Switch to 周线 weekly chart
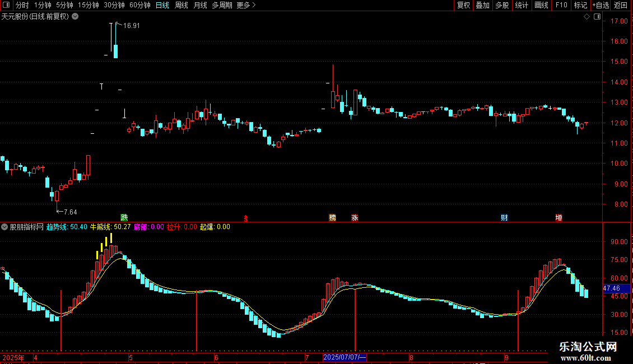633x364 pixels. [181, 5]
